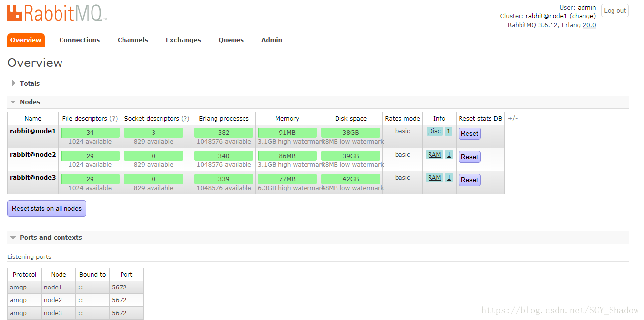Click the Bound to column header
Image resolution: width=644 pixels, height=320 pixels.
coord(92,275)
